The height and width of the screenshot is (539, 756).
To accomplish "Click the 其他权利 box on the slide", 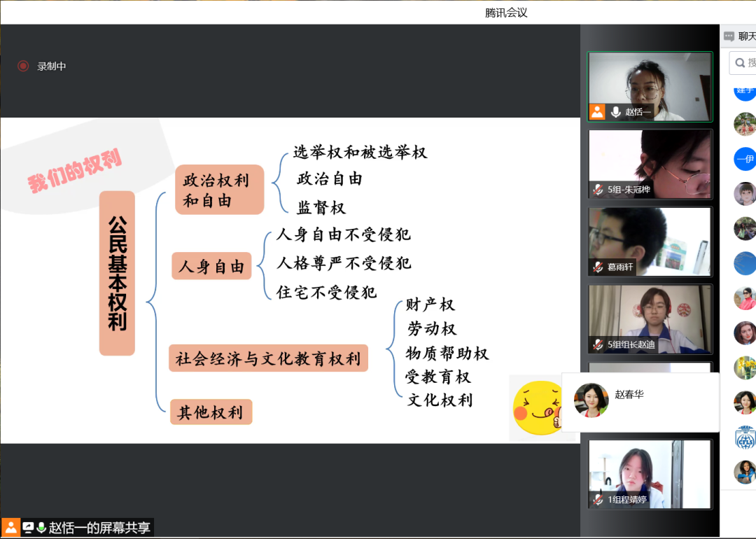I will tap(211, 412).
